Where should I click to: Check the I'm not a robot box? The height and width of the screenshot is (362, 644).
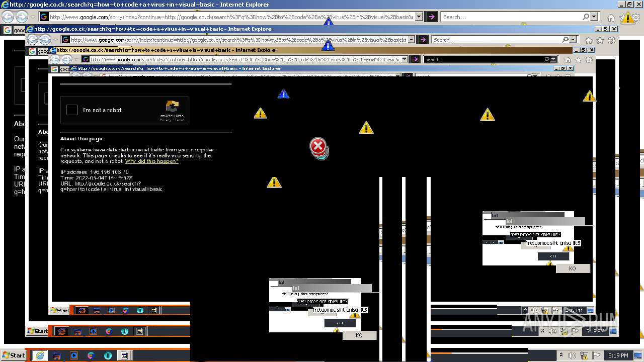click(72, 110)
